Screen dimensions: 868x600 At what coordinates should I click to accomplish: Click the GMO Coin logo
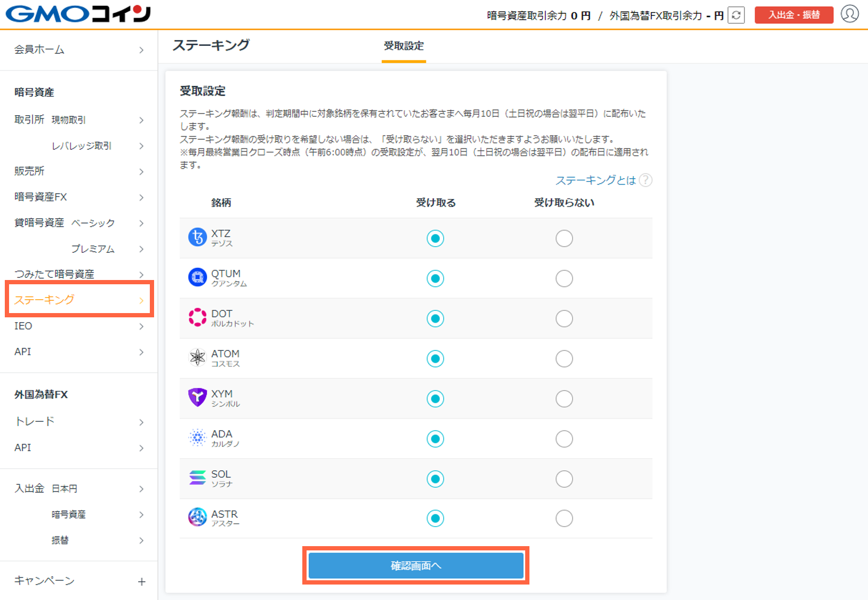[x=78, y=14]
